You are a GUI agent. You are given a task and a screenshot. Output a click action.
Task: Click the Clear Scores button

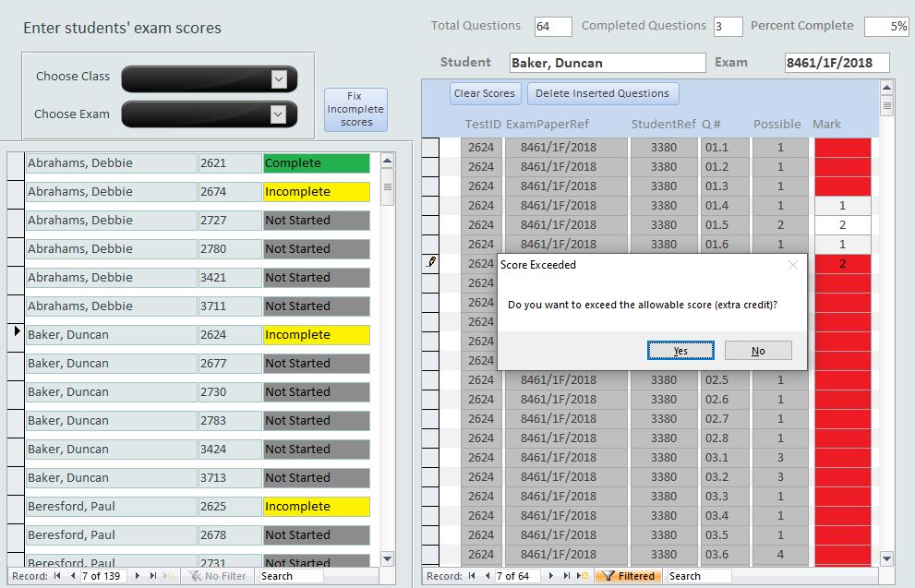484,93
